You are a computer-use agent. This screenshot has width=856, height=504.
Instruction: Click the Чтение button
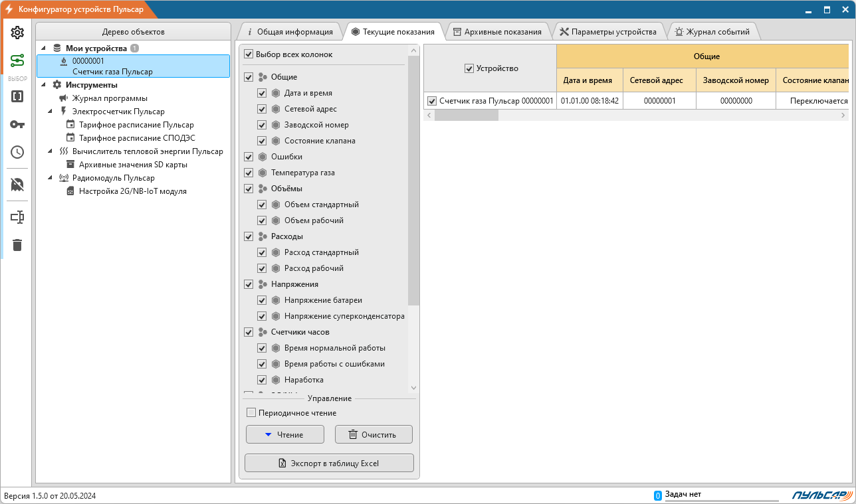(284, 434)
